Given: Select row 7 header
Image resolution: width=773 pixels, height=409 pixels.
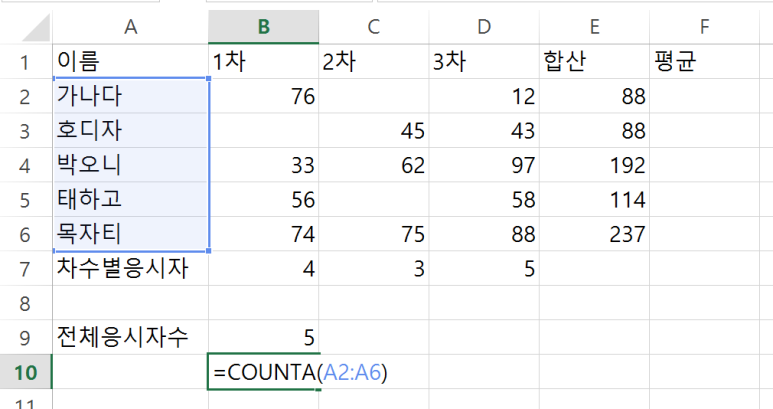Looking at the screenshot, I should [x=26, y=269].
